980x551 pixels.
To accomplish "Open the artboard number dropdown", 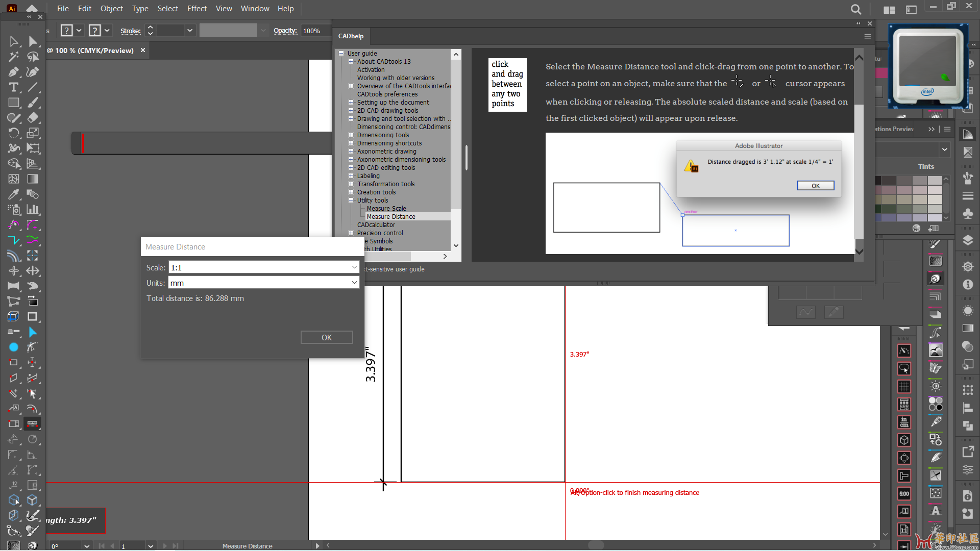I will pyautogui.click(x=151, y=546).
